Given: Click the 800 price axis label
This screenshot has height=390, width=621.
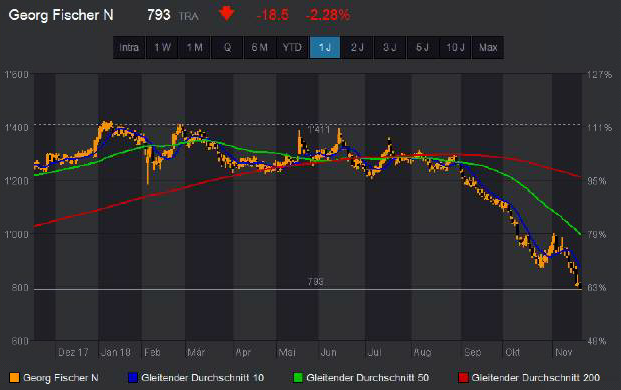Looking at the screenshot, I should click(20, 287).
